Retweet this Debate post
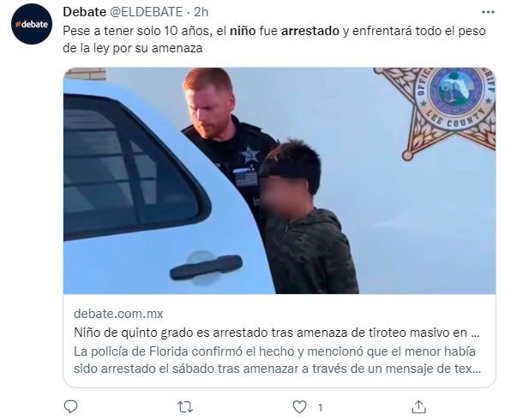Screen dimensions: 505x420 point(185,407)
